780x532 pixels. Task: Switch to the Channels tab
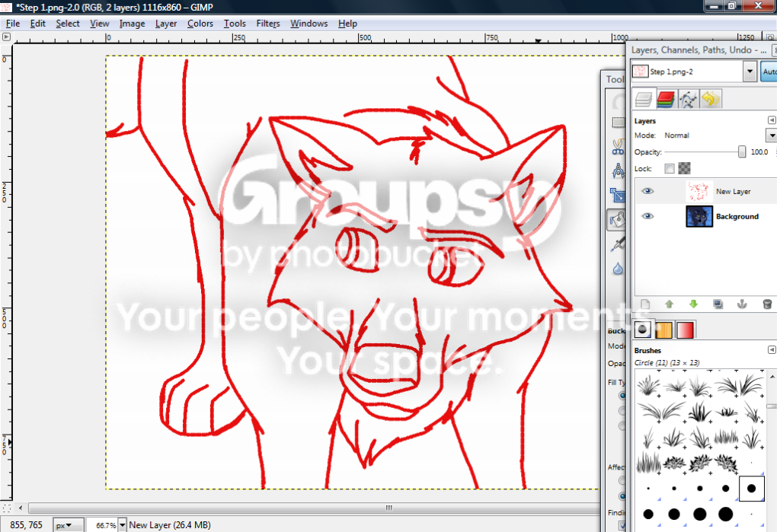[x=666, y=99]
